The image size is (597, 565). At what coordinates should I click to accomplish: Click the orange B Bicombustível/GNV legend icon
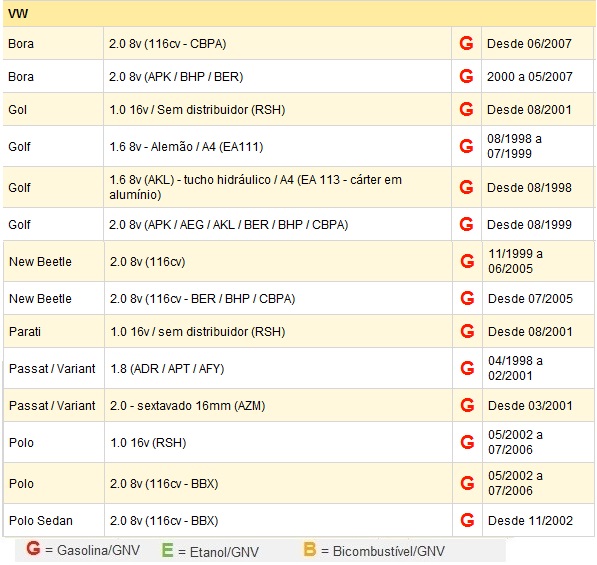tap(310, 549)
